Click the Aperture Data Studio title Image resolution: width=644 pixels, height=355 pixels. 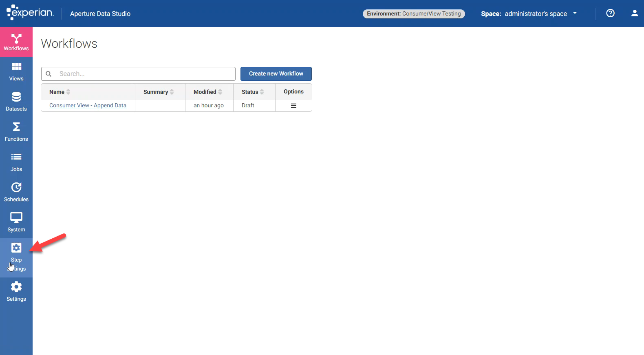(100, 13)
